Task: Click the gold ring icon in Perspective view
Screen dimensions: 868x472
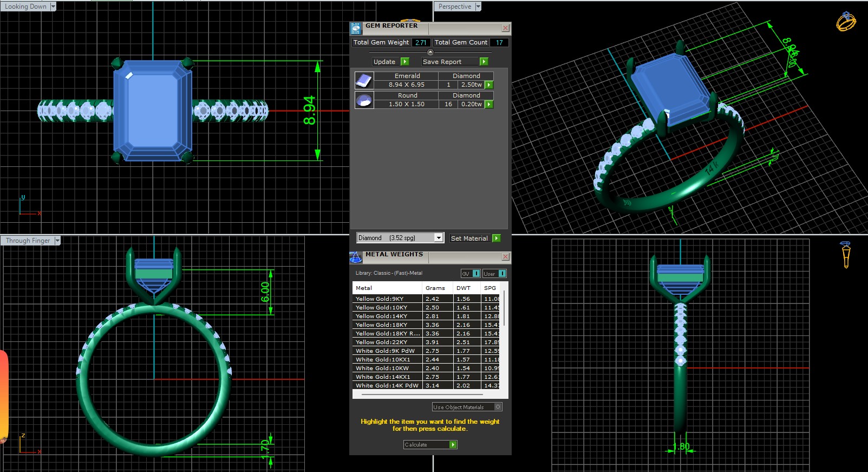Action: [846, 22]
